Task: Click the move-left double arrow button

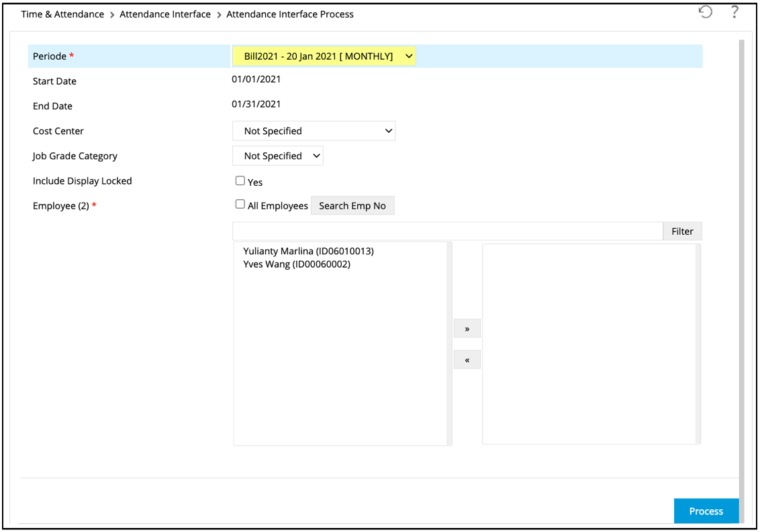Action: coord(467,360)
